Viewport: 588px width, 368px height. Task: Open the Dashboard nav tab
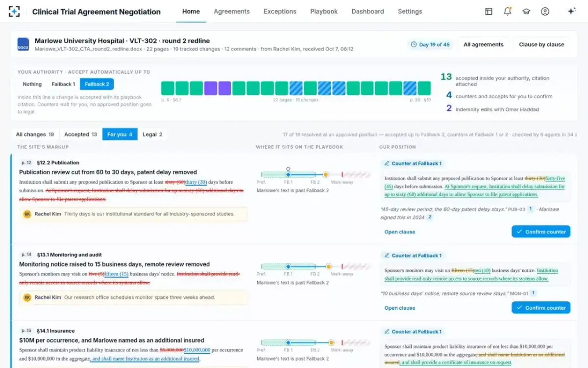367,11
